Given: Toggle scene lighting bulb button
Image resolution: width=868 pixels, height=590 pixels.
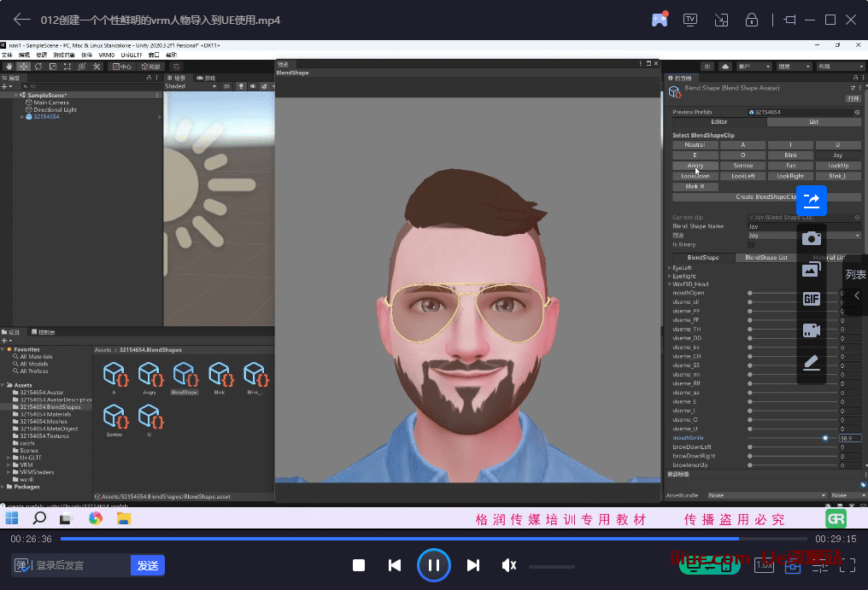Looking at the screenshot, I should tap(241, 86).
